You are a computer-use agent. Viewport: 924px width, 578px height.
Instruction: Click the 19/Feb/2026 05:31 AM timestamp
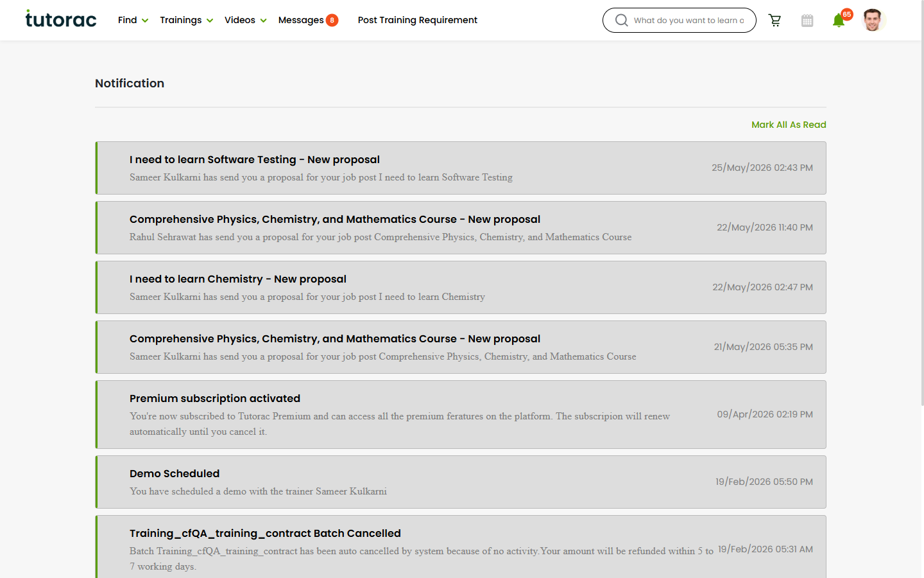pos(766,549)
